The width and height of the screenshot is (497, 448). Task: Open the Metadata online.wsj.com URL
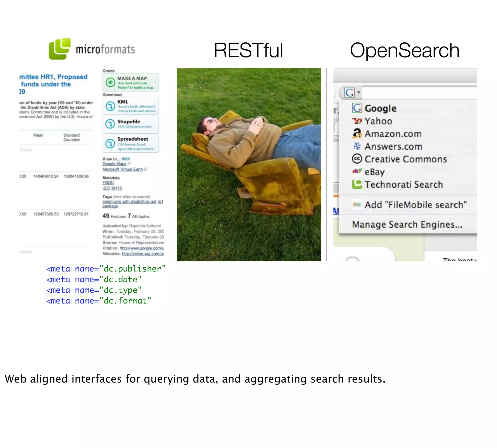click(x=143, y=254)
